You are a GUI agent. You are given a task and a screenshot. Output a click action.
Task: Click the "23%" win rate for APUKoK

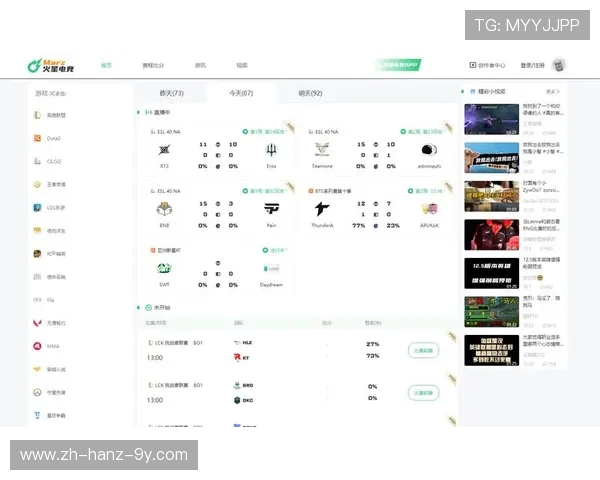pyautogui.click(x=393, y=225)
